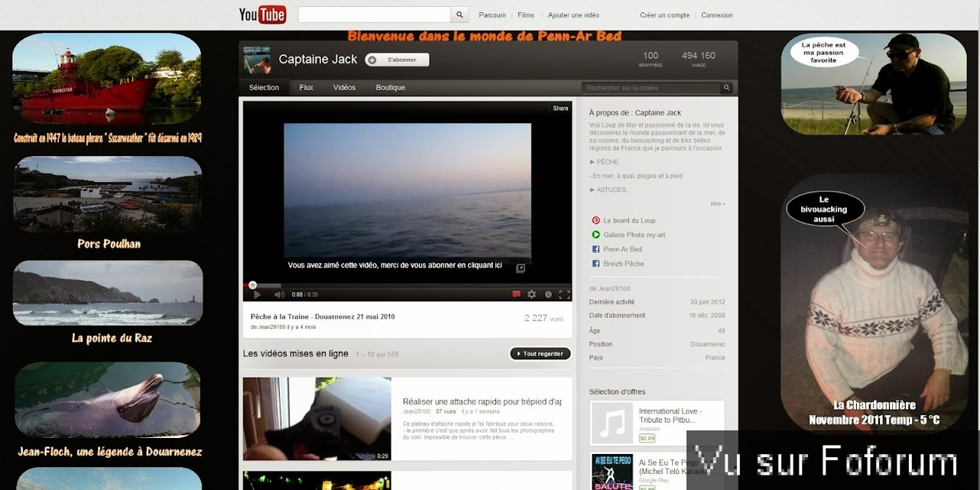Select the subscriber count 100
Screen dimensions: 980x490
point(651,56)
